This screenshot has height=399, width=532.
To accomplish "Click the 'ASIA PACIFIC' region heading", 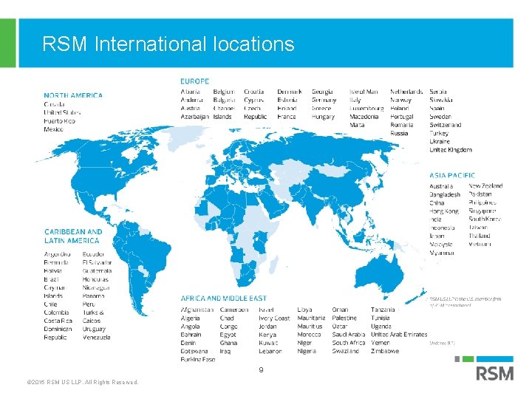I will (452, 175).
